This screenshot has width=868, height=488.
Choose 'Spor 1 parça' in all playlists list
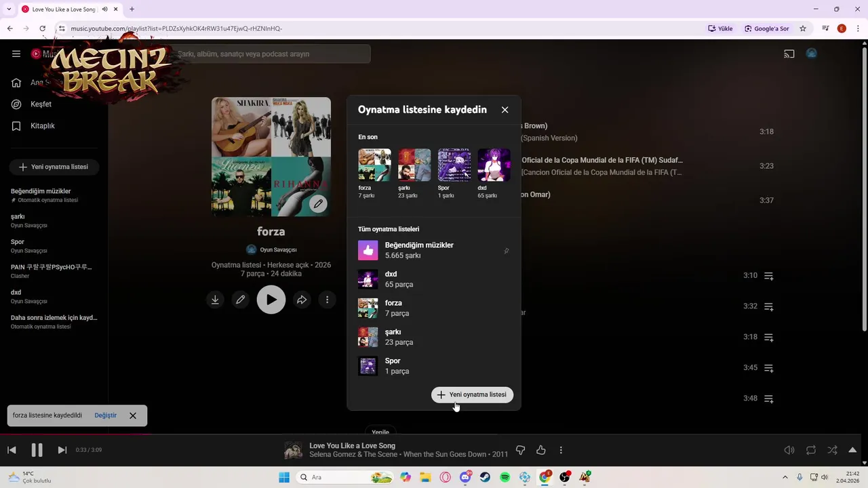click(434, 366)
